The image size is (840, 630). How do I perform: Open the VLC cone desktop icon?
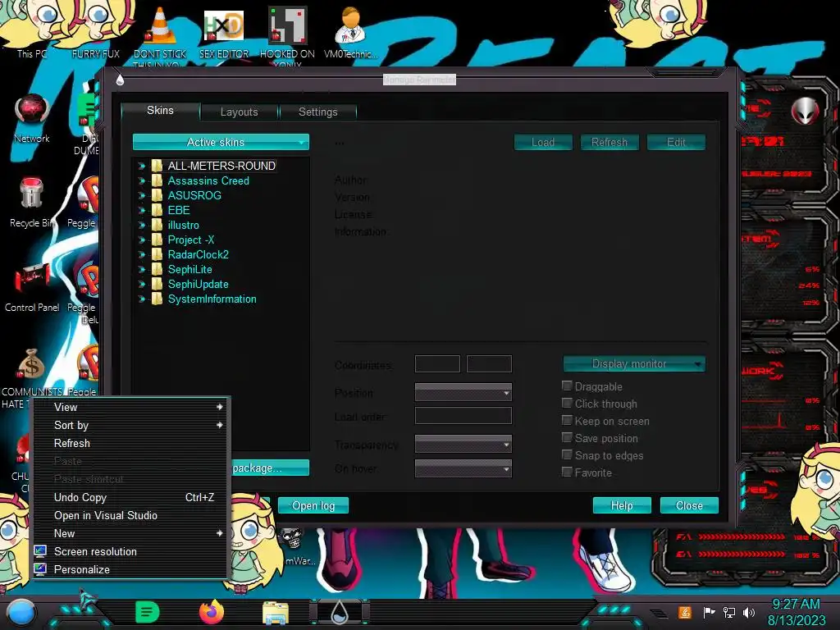tap(160, 27)
